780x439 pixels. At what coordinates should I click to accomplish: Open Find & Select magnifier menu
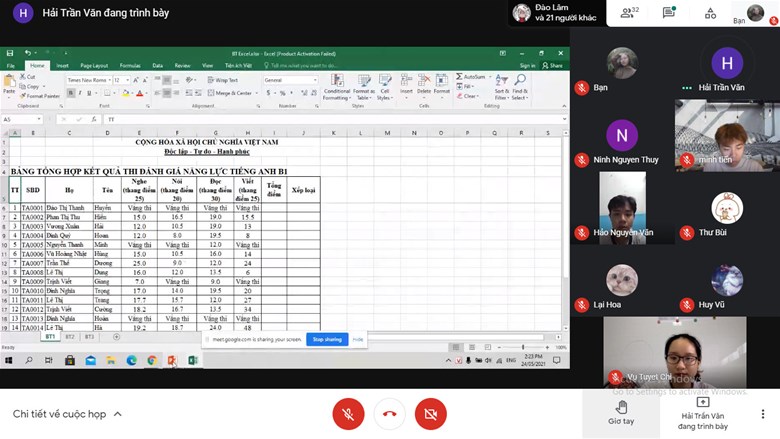click(x=519, y=87)
